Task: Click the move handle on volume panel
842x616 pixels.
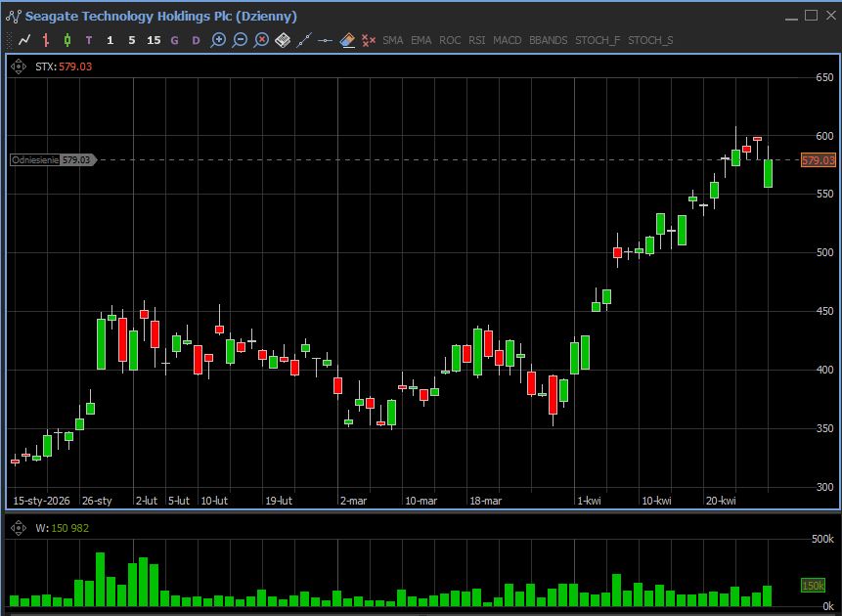Action: [x=18, y=528]
